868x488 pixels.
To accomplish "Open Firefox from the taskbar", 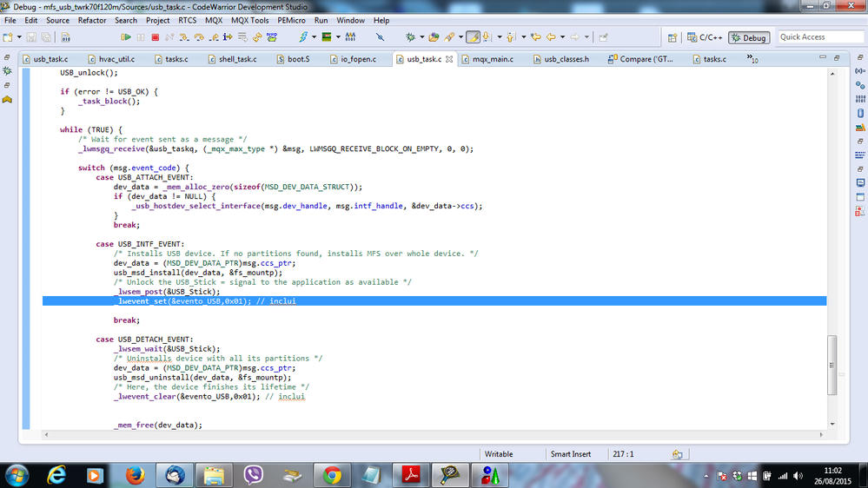I will (135, 475).
